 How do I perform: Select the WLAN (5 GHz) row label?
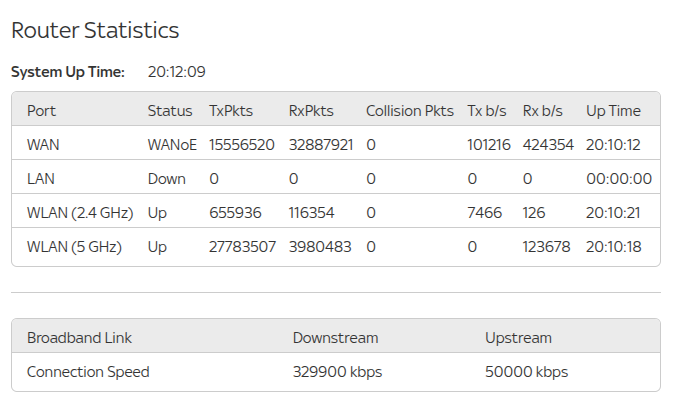pyautogui.click(x=72, y=247)
